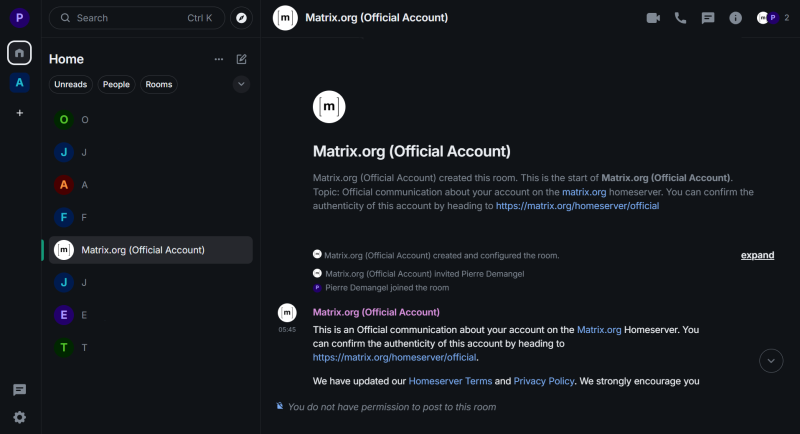
Task: Open the Privacy Policy link
Action: click(x=544, y=381)
